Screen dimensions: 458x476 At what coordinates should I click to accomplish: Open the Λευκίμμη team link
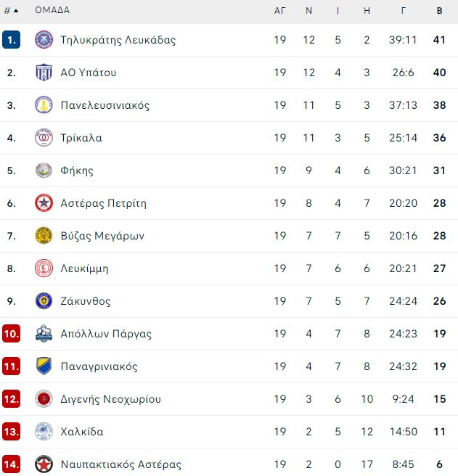84,268
